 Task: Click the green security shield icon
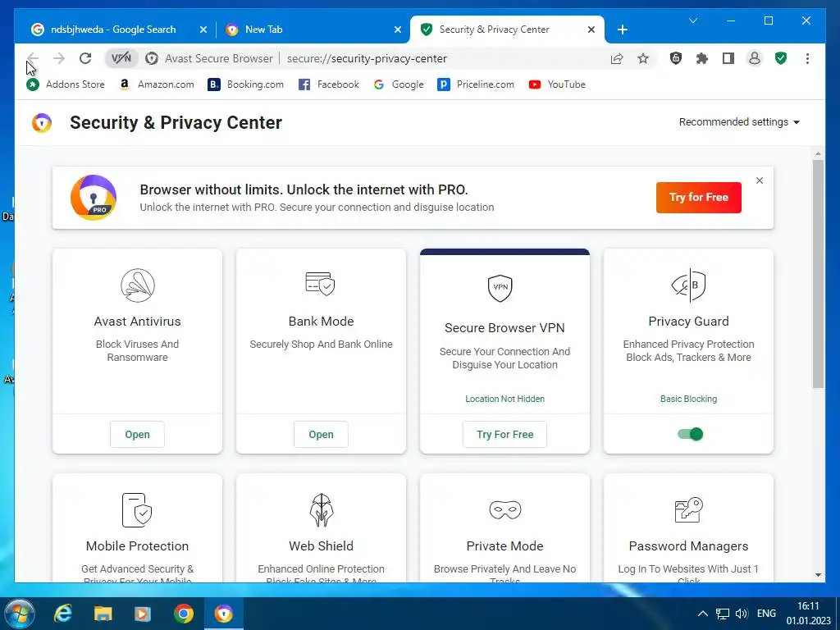pyautogui.click(x=781, y=58)
